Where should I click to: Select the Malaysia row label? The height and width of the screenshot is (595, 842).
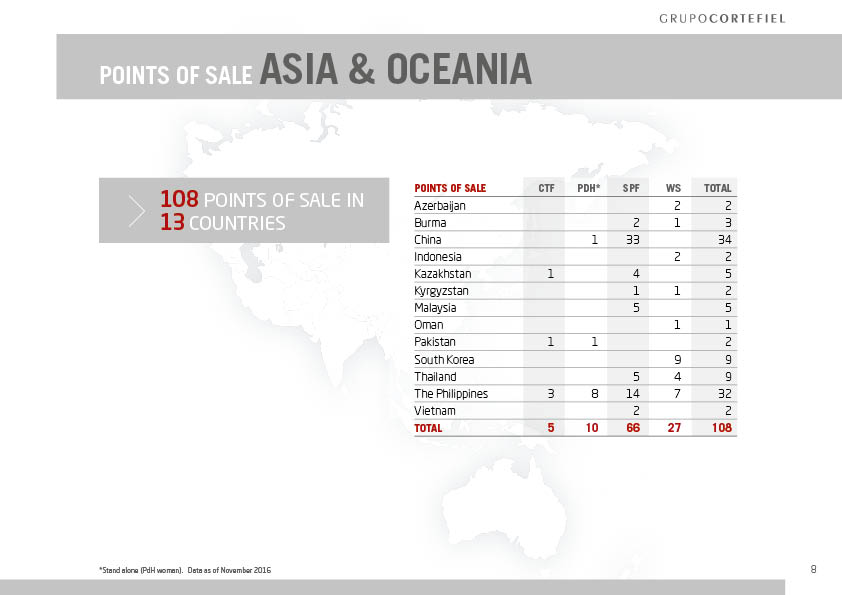(x=435, y=308)
